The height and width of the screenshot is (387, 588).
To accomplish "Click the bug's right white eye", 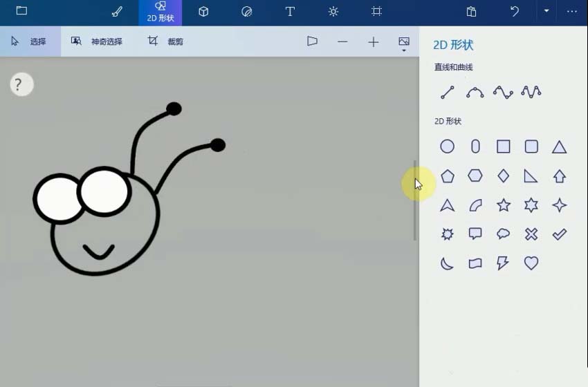I will (104, 191).
